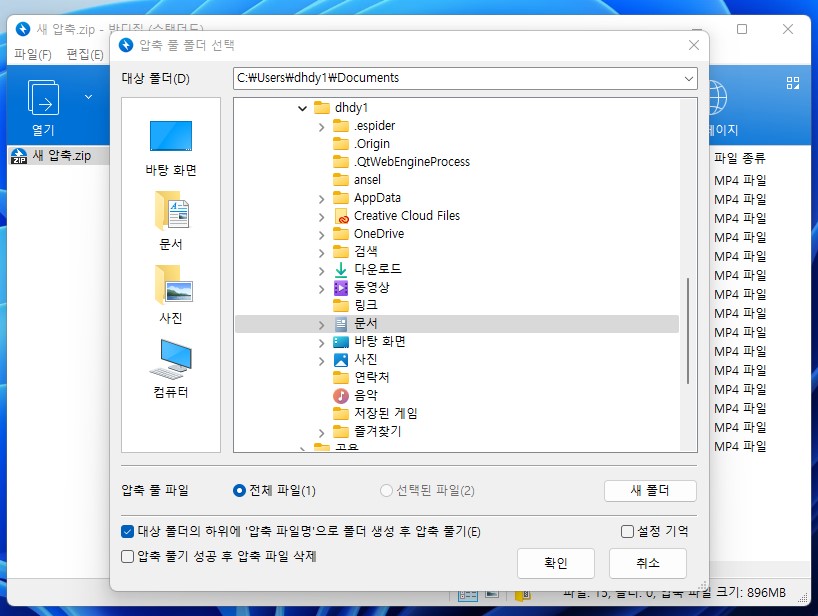Expand the 동영상 folder
Viewport: 818px width, 616px height.
321,289
